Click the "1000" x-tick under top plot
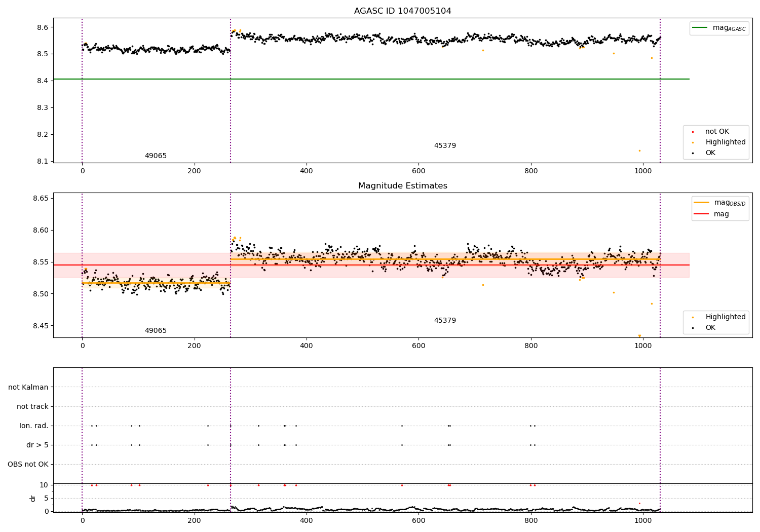 643,171
